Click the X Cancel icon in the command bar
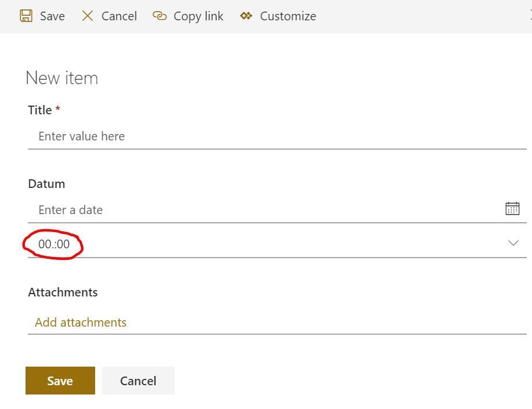 click(x=88, y=16)
